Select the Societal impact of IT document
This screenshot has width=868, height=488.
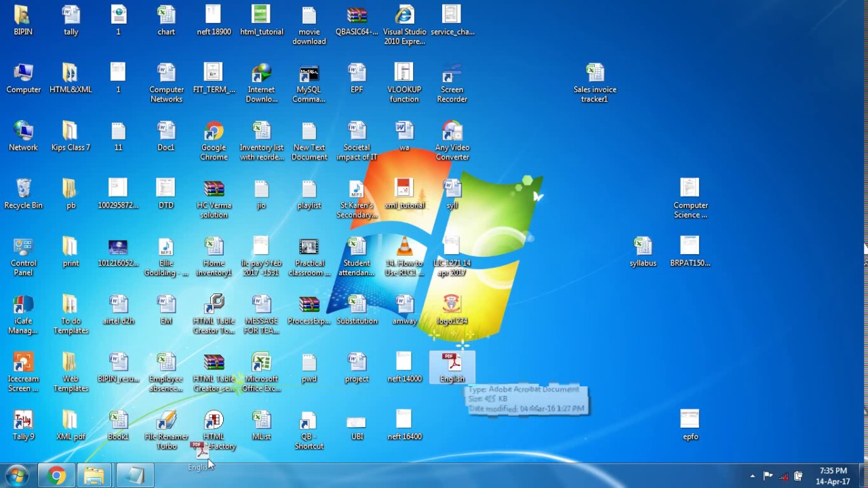coord(357,130)
